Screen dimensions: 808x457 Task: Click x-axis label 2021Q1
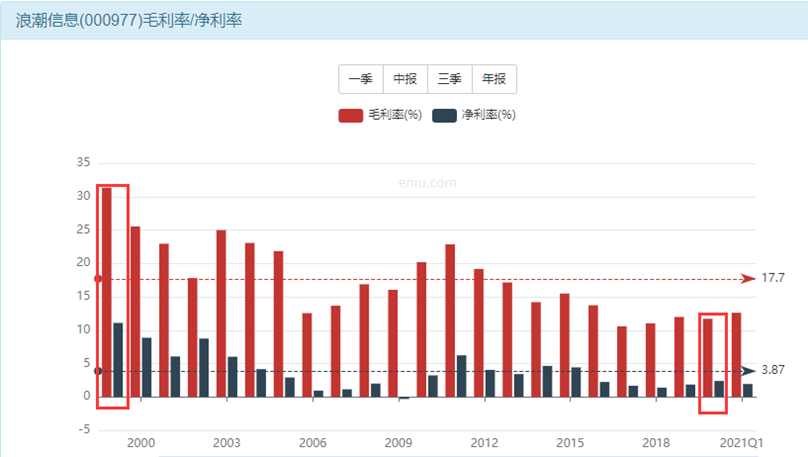742,443
